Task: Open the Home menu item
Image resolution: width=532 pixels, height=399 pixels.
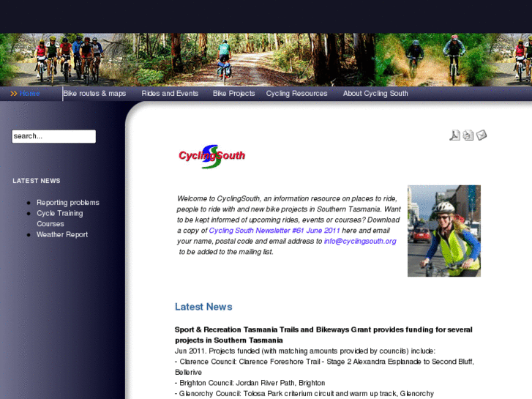Action: (x=29, y=94)
